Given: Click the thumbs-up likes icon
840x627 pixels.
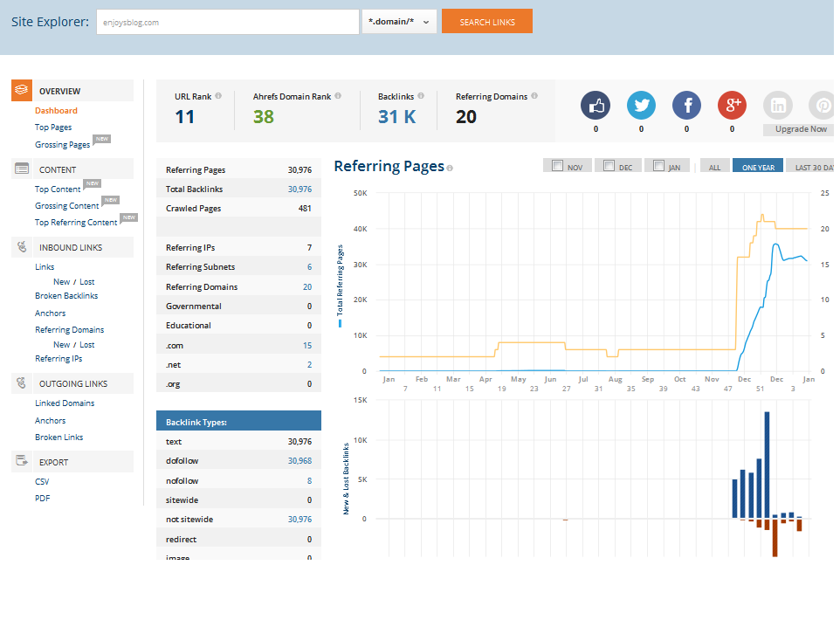Looking at the screenshot, I should coord(596,106).
